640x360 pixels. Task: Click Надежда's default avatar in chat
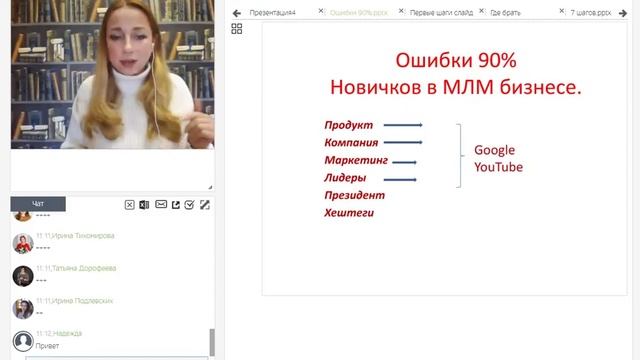[23, 341]
